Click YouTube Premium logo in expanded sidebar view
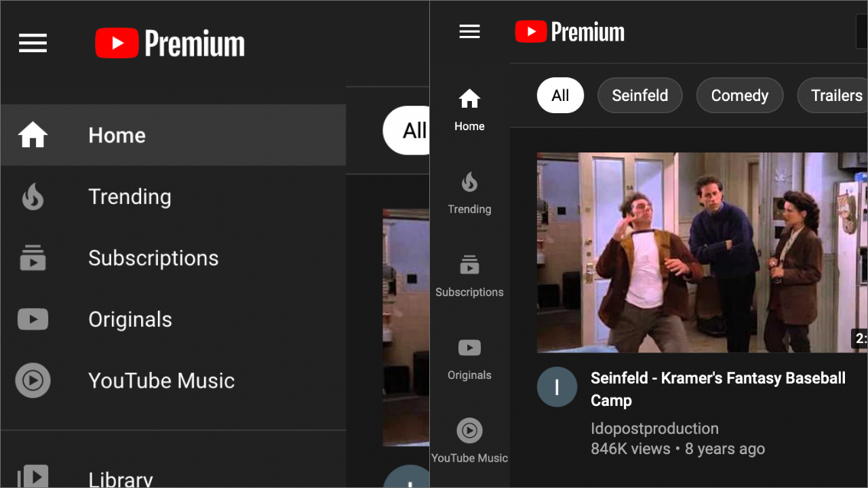Image resolution: width=868 pixels, height=488 pixels. pyautogui.click(x=170, y=43)
